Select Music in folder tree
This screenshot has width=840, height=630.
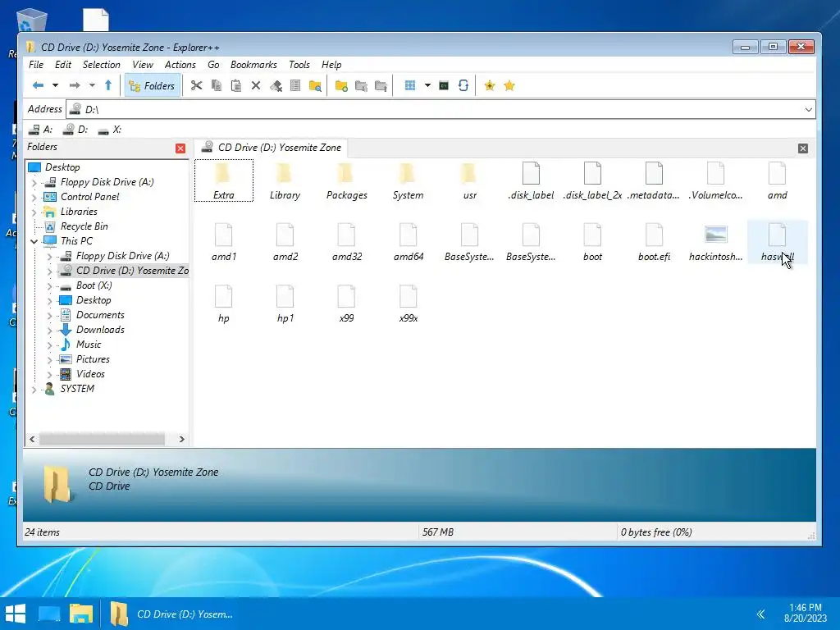(89, 345)
